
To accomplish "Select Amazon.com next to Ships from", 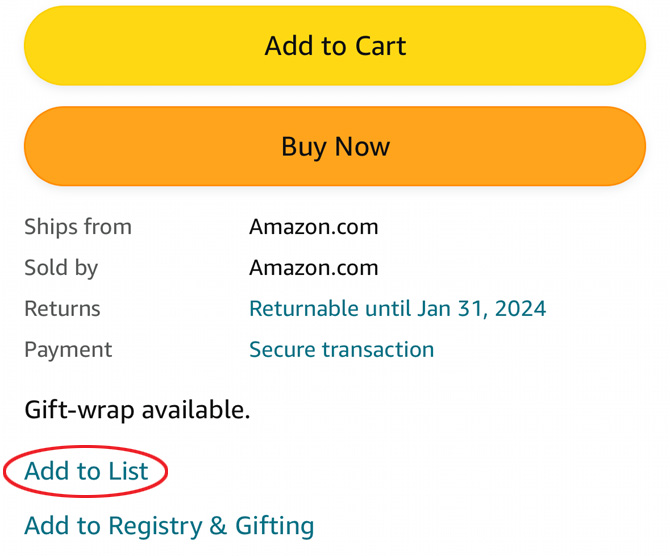I will click(314, 227).
